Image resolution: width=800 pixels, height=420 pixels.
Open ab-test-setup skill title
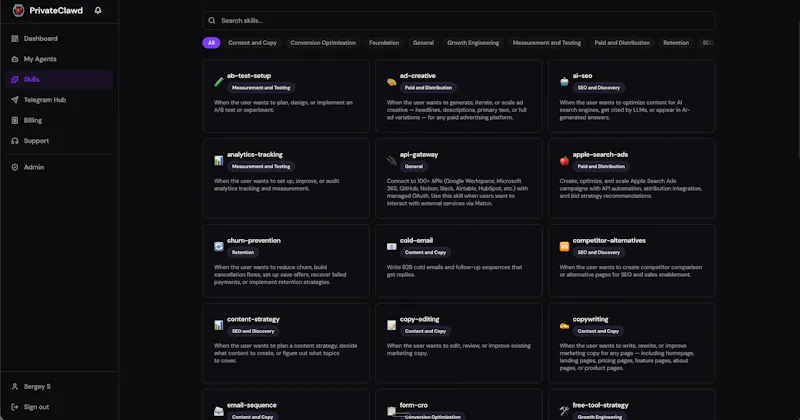click(249, 76)
